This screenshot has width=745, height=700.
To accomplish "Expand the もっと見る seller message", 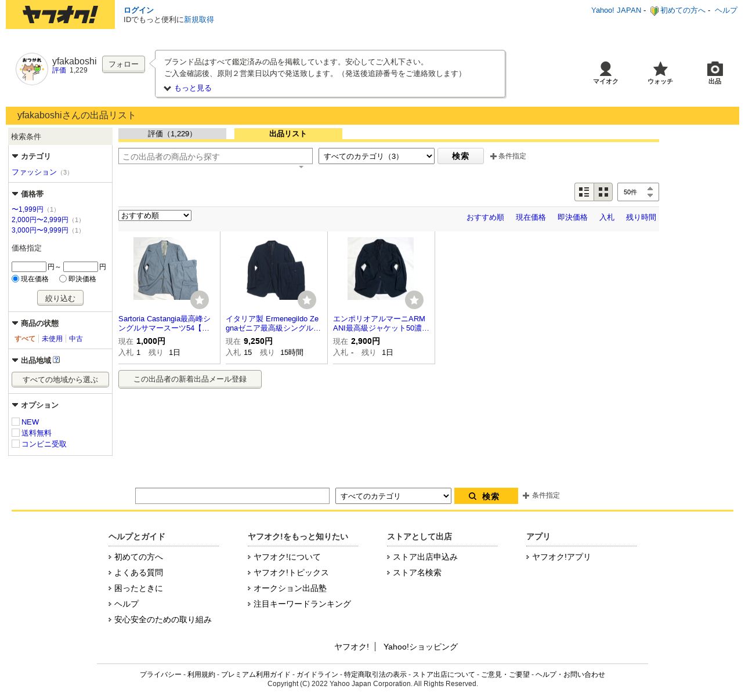I will pos(187,88).
